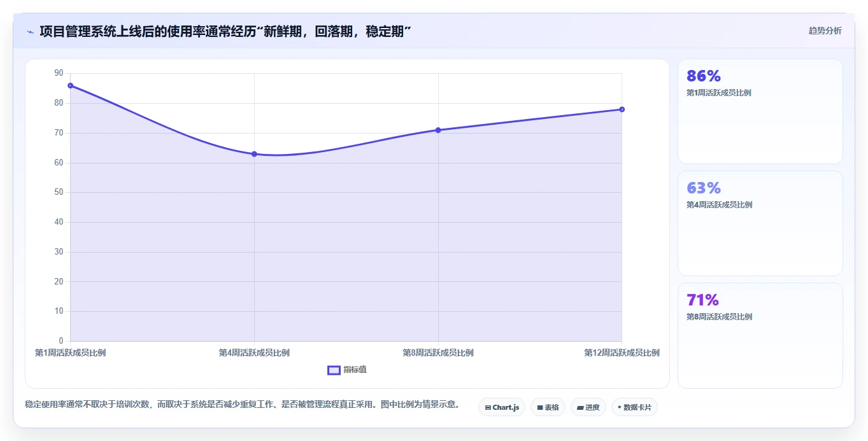
Task: Click the data point for 第12周活跃成员比例
Action: coord(622,109)
